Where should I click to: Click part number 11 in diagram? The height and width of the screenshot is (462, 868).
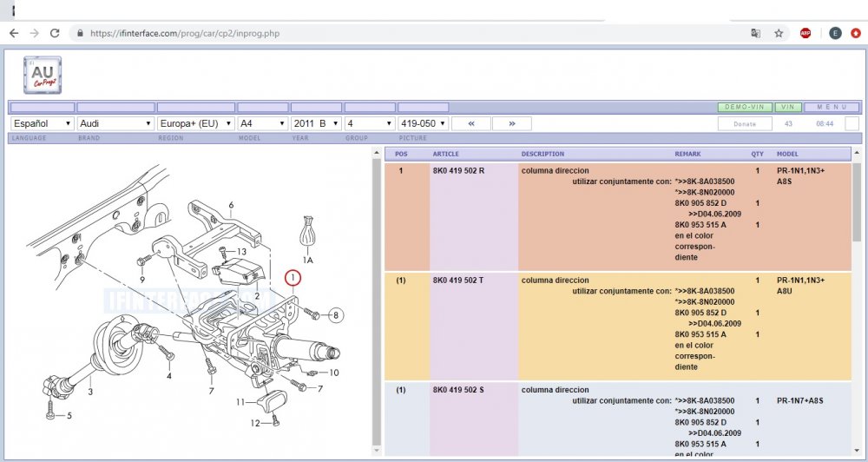(240, 402)
